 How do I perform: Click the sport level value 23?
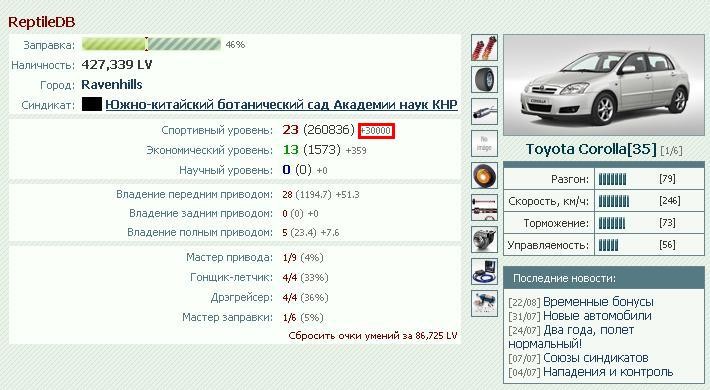[291, 130]
